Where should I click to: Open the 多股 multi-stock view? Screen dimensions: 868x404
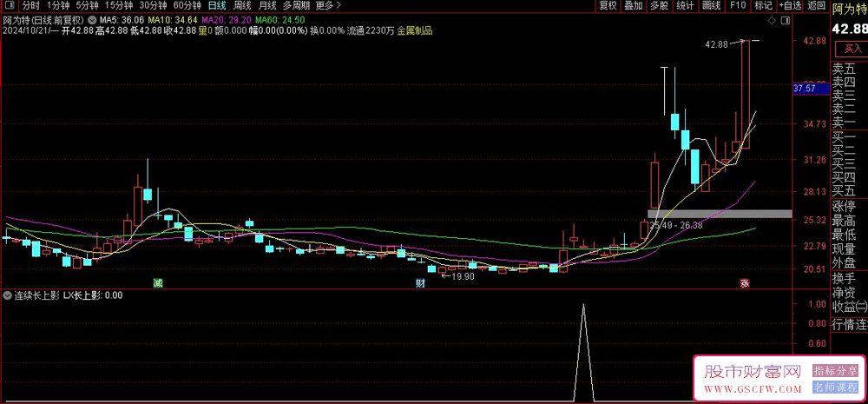point(659,5)
